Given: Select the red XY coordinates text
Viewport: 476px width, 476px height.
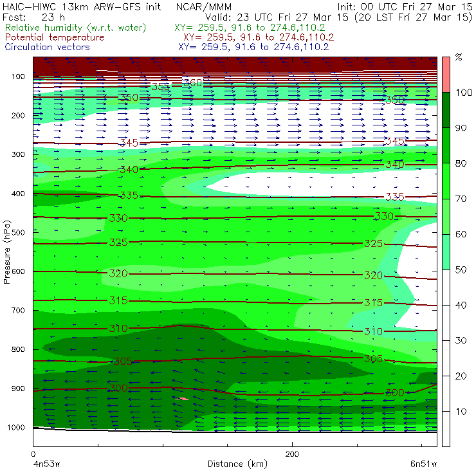Looking at the screenshot, I should (x=259, y=37).
